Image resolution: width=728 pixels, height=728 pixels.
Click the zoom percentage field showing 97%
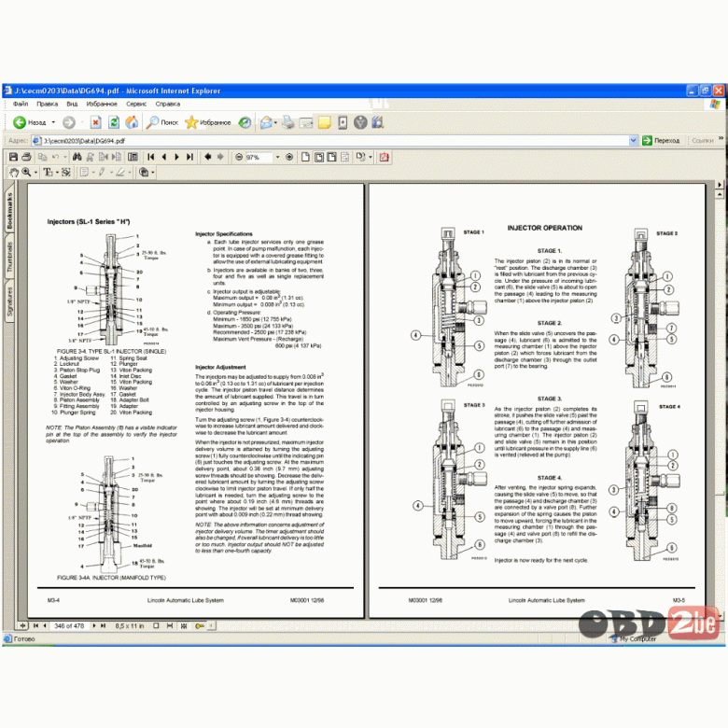point(259,158)
